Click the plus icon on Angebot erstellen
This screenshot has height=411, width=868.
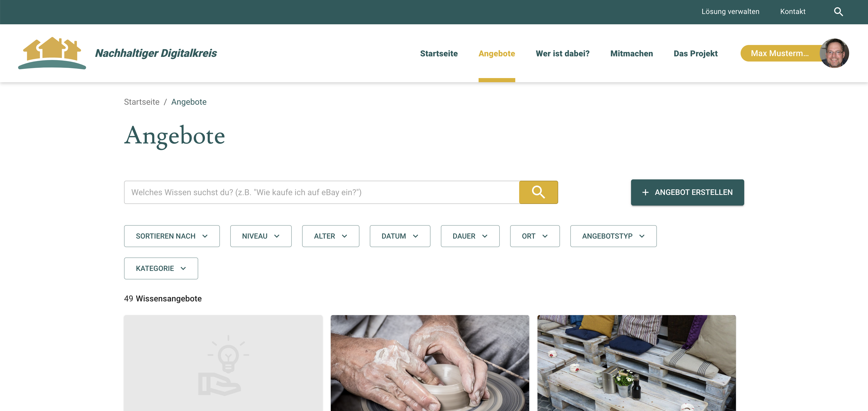(645, 192)
